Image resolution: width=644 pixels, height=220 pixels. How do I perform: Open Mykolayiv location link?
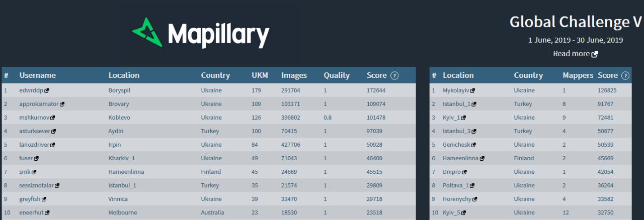456,90
